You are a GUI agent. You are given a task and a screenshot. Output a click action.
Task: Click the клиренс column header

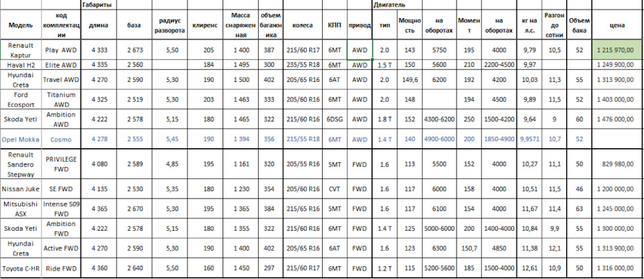point(205,25)
